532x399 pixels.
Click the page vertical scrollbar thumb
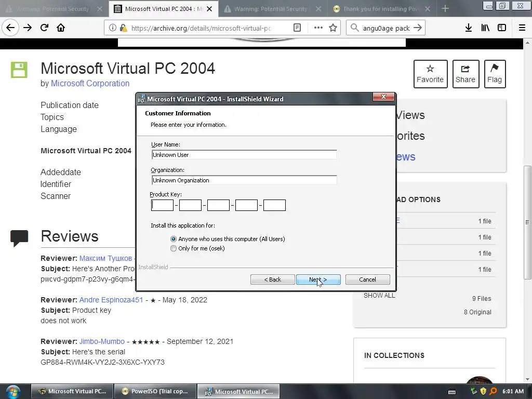point(527,222)
